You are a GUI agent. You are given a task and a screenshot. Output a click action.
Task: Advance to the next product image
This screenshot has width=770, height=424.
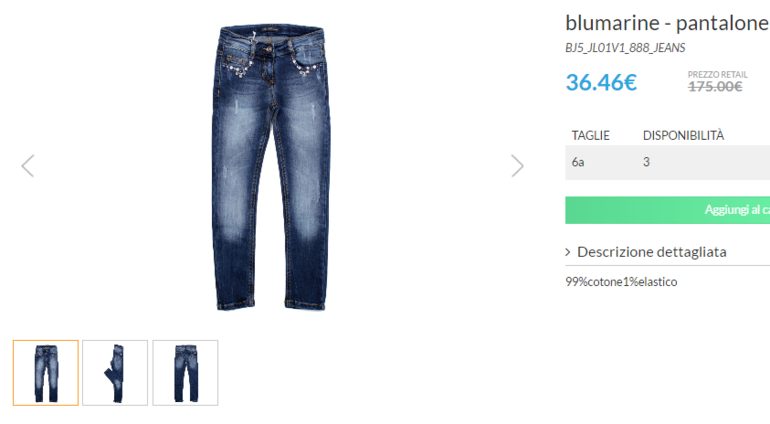click(517, 166)
